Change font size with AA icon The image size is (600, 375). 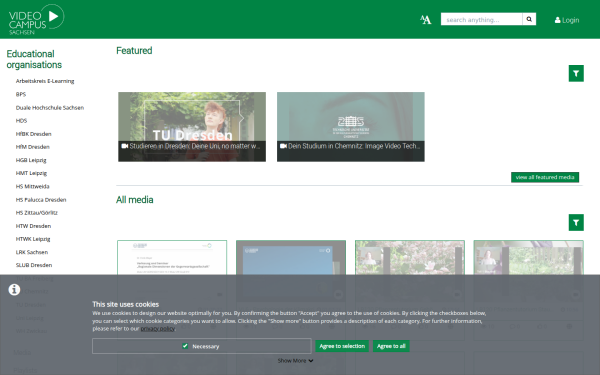426,20
